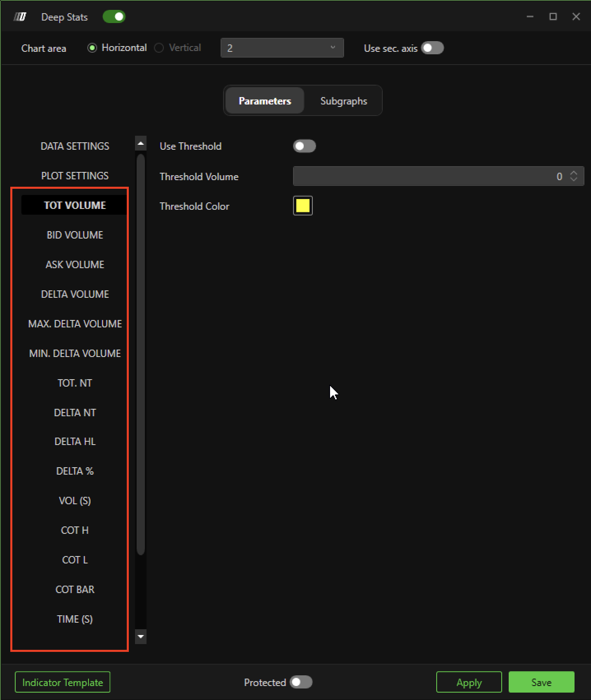The width and height of the screenshot is (591, 700).
Task: Click the scroll down arrow in sidebar
Action: click(x=141, y=637)
